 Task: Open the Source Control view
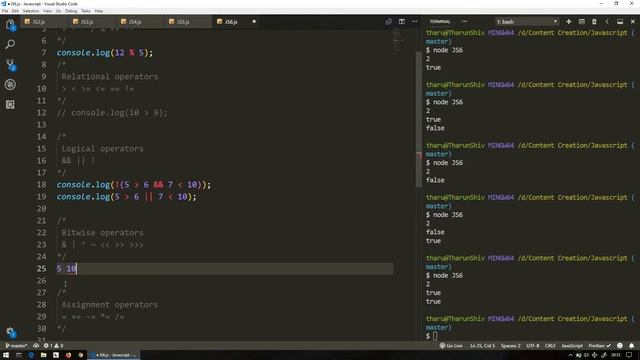10,64
